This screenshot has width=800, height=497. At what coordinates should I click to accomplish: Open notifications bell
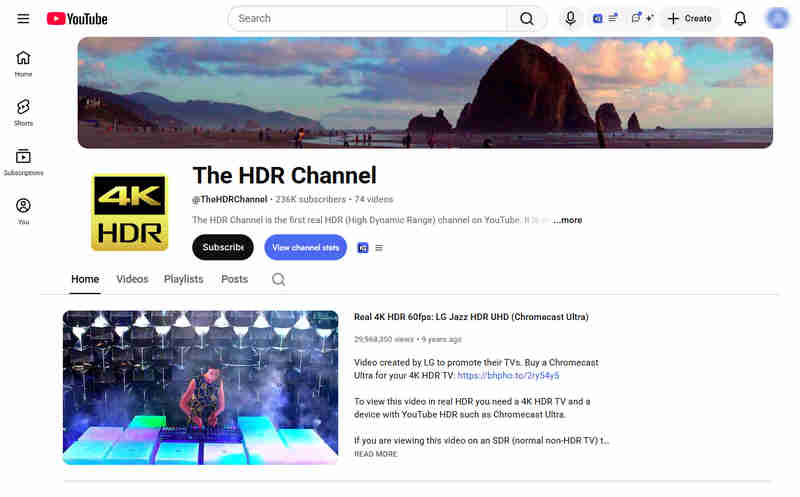[x=740, y=19]
